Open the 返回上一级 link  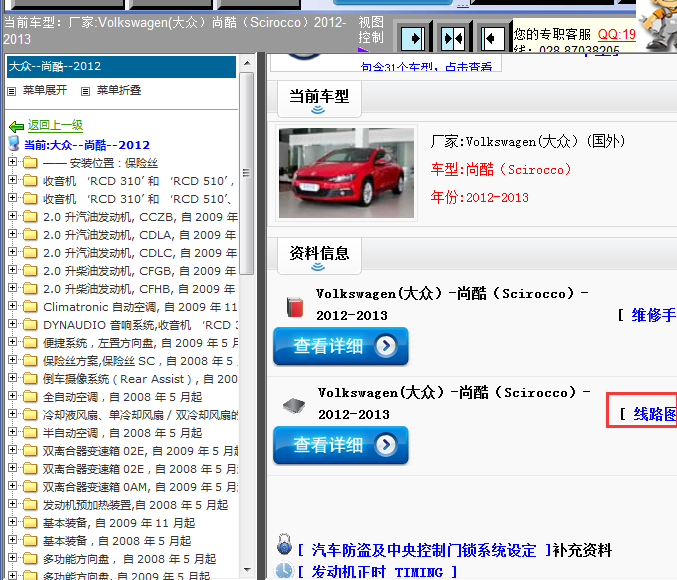55,125
